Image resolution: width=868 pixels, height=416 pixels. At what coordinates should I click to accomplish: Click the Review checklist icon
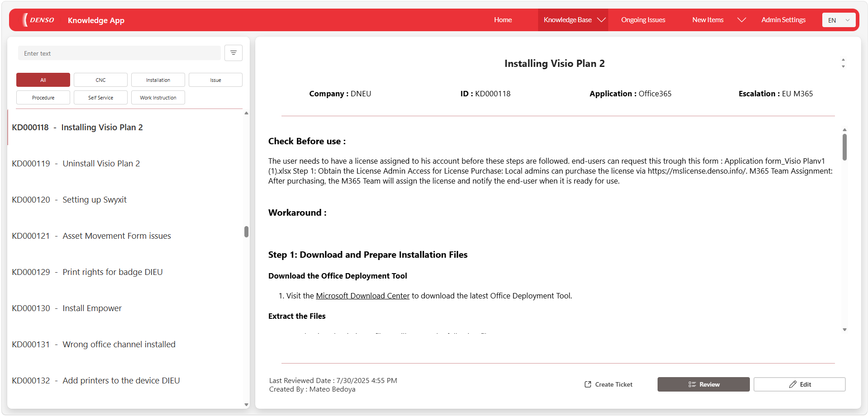click(692, 384)
